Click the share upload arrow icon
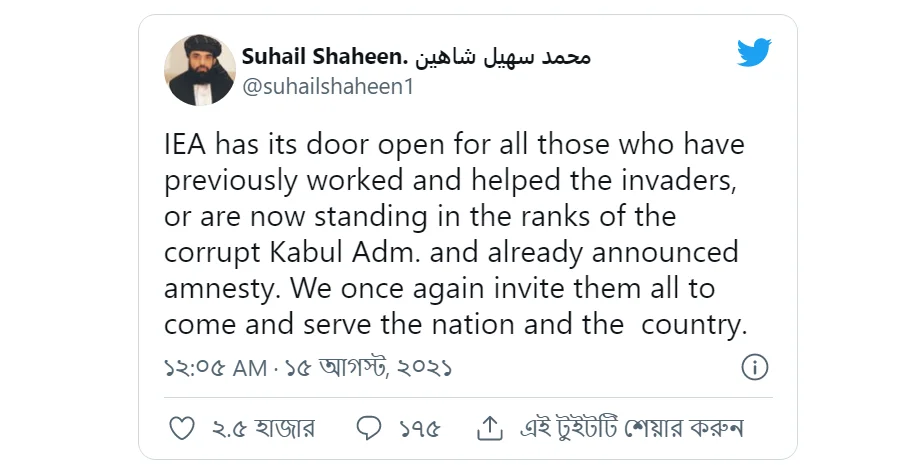Screen dimensions: 920x465 490,429
